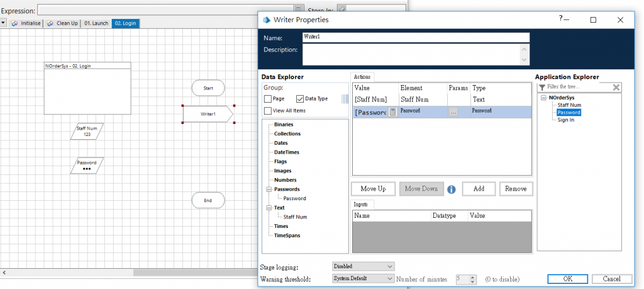Open the Stage logging dropdown

pos(363,266)
